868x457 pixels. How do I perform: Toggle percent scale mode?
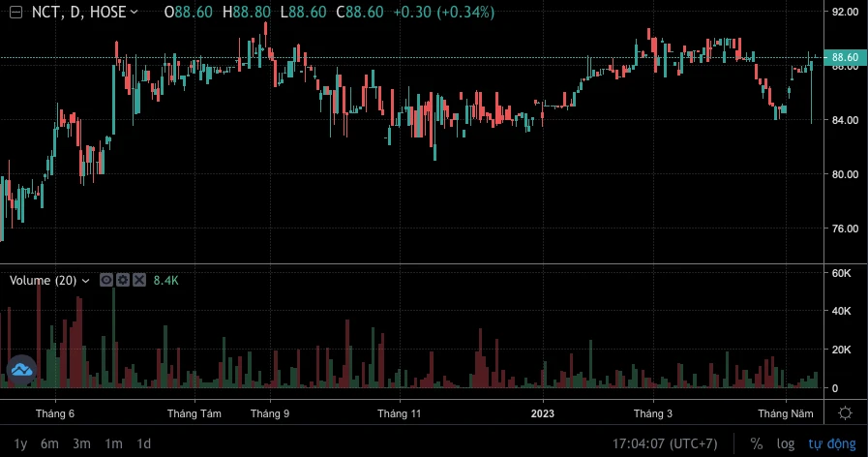[x=756, y=443]
